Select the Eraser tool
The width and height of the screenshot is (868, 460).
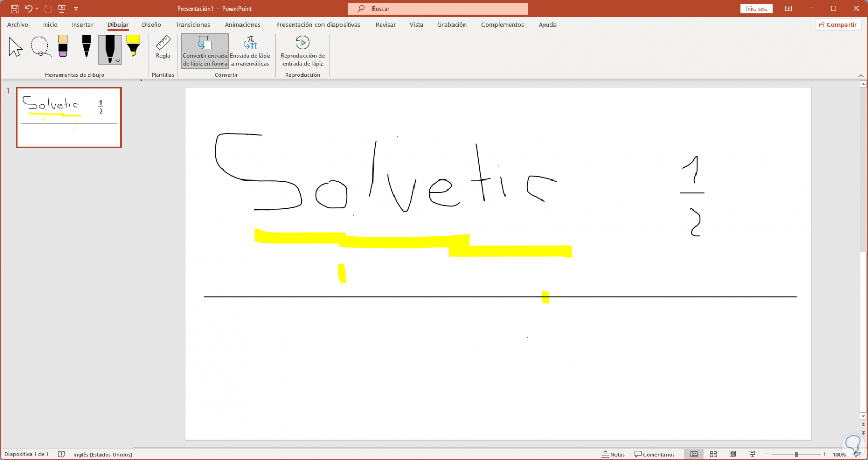pyautogui.click(x=63, y=46)
